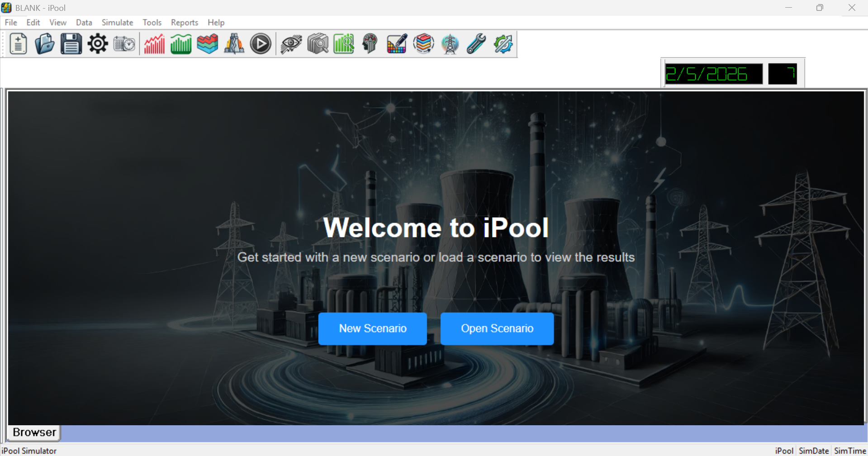This screenshot has height=456, width=868.
Task: Click the calendar and clock icon
Action: click(124, 44)
